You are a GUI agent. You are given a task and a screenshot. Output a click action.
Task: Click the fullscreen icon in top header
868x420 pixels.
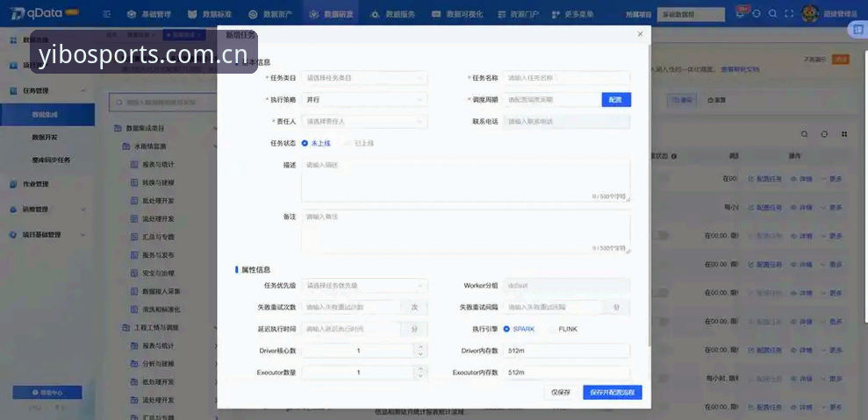pos(789,14)
